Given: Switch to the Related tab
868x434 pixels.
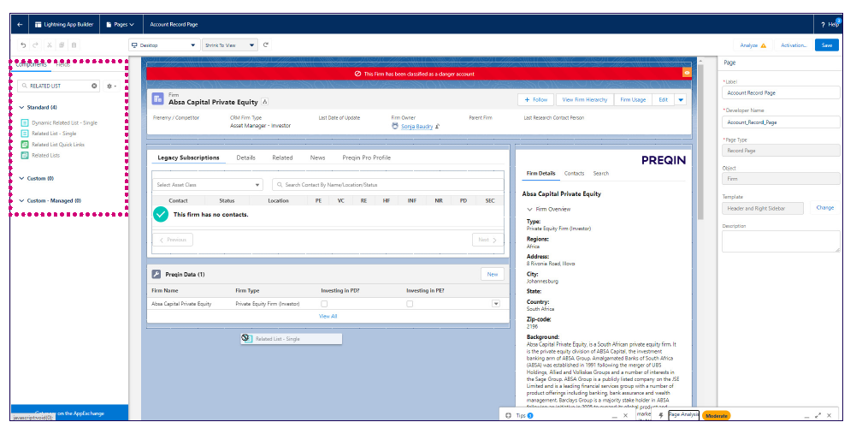Looking at the screenshot, I should click(282, 158).
